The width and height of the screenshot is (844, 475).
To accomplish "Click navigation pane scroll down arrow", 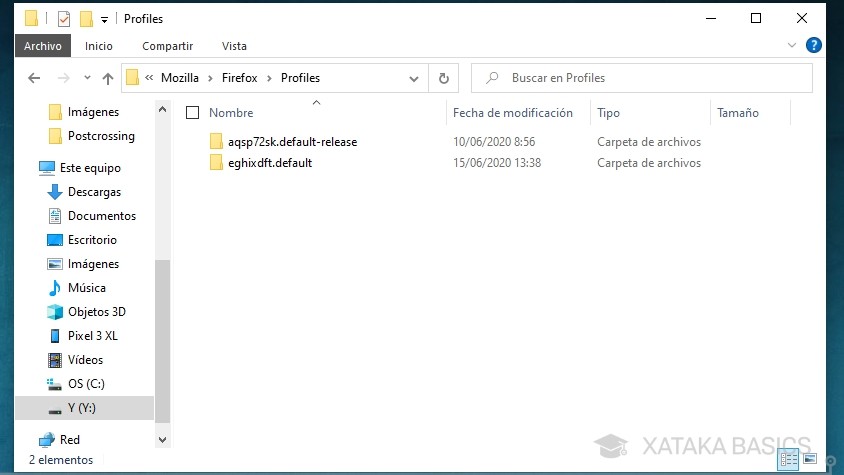I will (162, 440).
